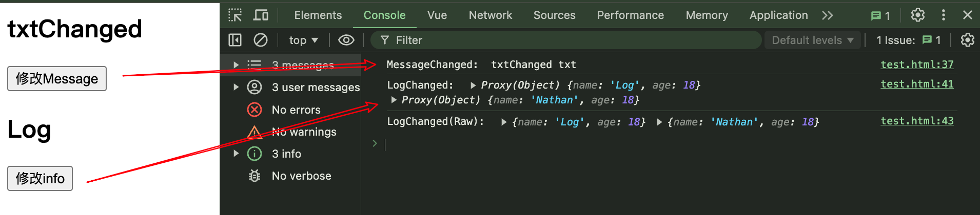
Task: Open DevTools settings gear in top bar
Action: point(918,15)
